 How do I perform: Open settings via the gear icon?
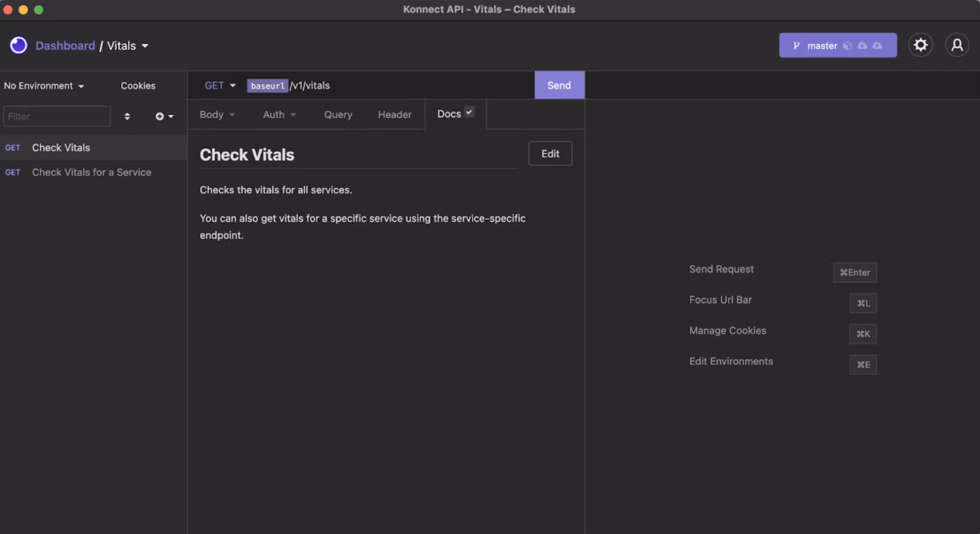[920, 45]
